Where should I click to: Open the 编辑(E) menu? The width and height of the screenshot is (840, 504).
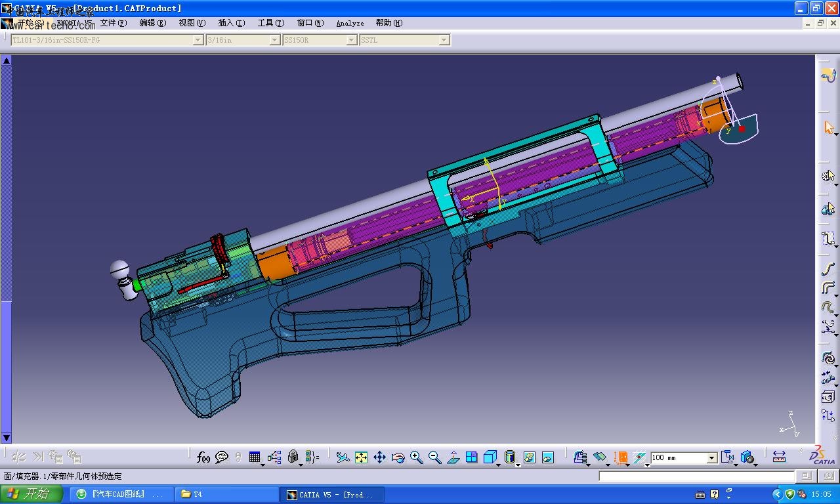[x=152, y=23]
